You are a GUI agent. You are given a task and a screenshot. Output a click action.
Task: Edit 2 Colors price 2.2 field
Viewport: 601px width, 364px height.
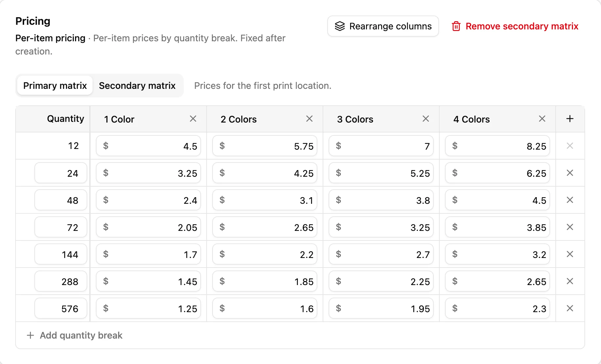[265, 254]
